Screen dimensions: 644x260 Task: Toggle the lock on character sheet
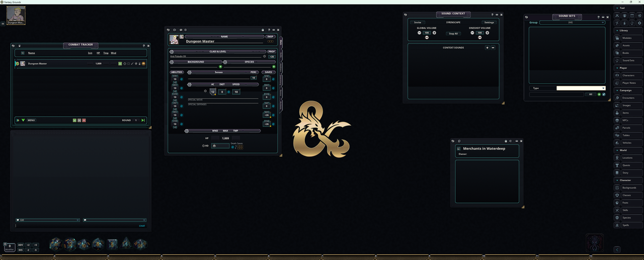263,30
